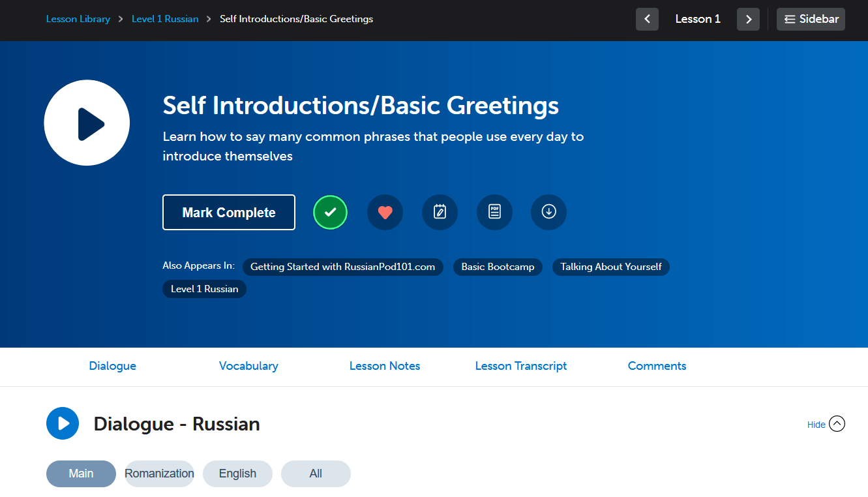Select the Main dialogue view
This screenshot has width=868, height=497.
[81, 474]
